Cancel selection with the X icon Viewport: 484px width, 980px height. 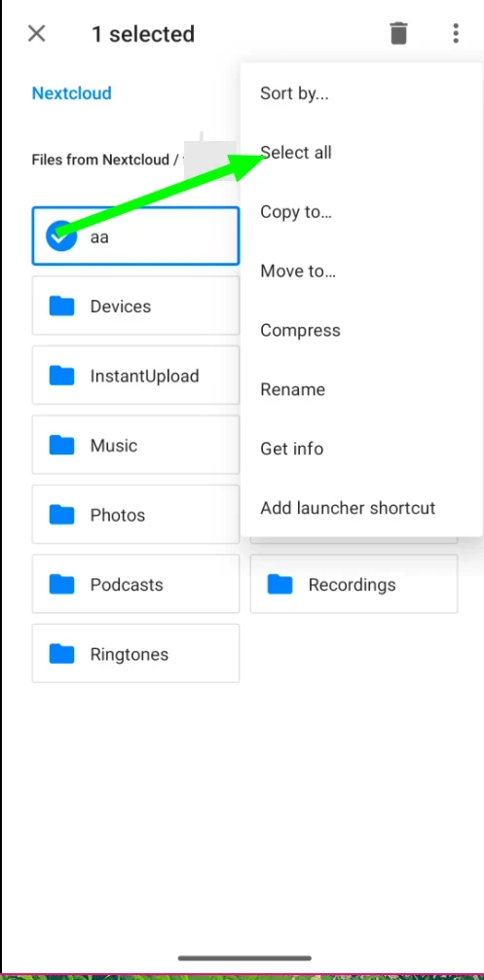[x=37, y=33]
